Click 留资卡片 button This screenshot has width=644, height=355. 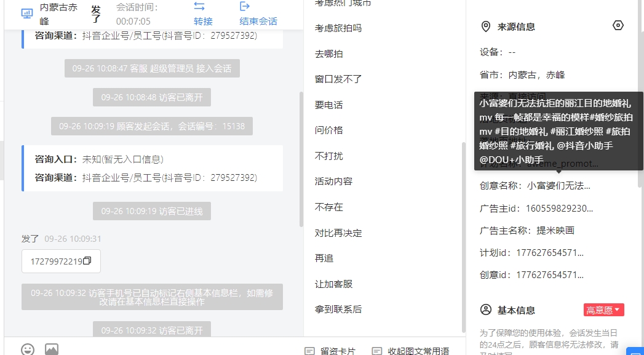(x=338, y=351)
